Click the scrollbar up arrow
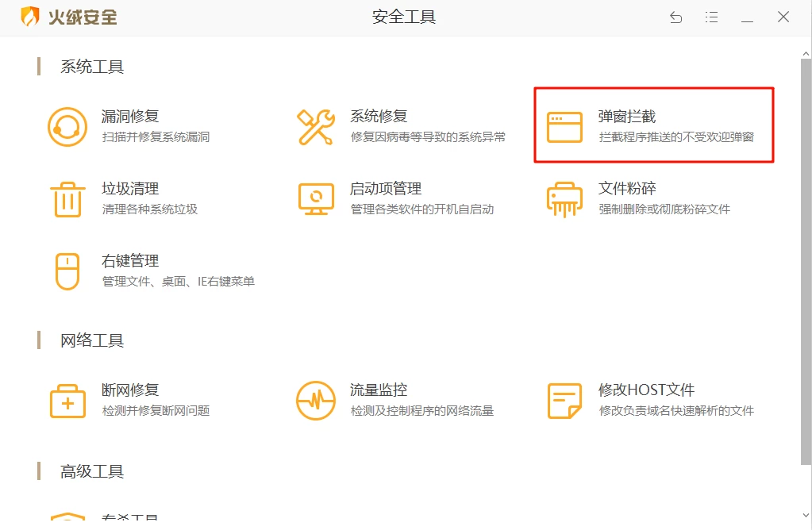 coord(806,53)
